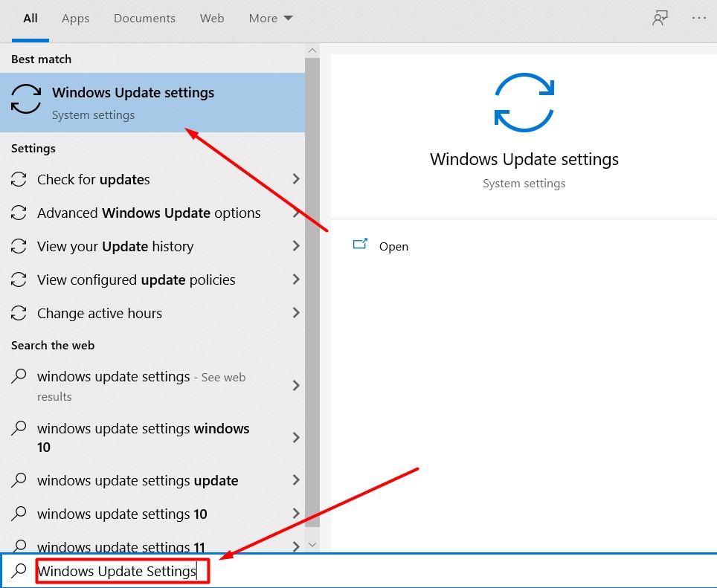
Task: Click 'windows update settings - See web results' text
Action: point(141,386)
